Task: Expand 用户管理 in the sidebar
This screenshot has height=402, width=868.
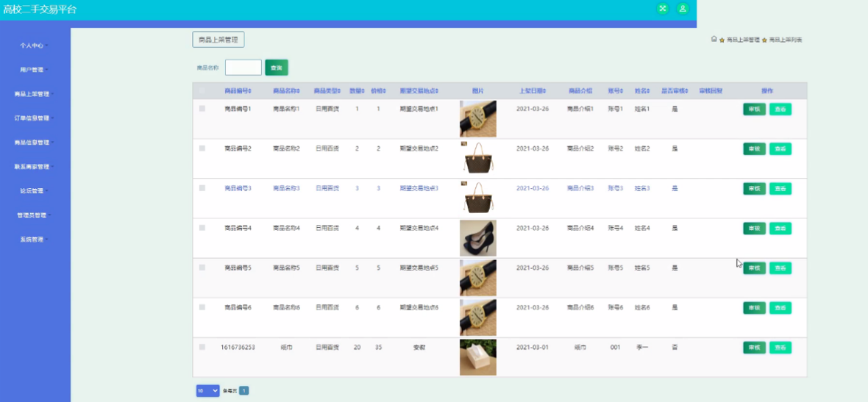Action: [32, 70]
